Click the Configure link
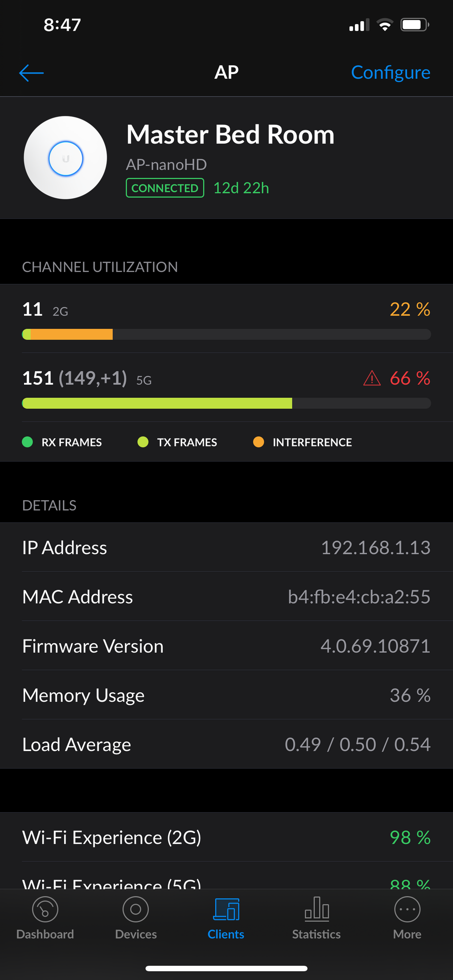453x980 pixels. (390, 73)
